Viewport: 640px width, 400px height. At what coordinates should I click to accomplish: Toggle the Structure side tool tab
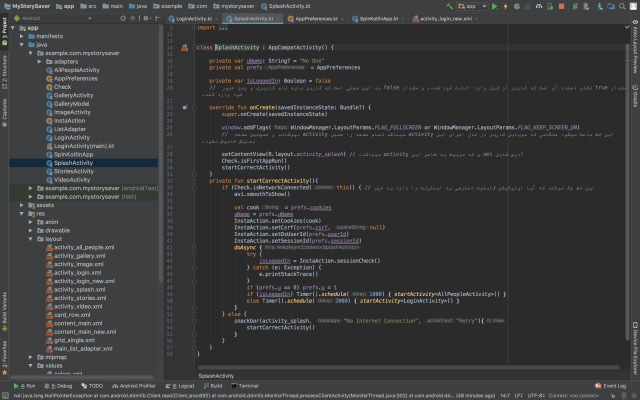[x=4, y=72]
